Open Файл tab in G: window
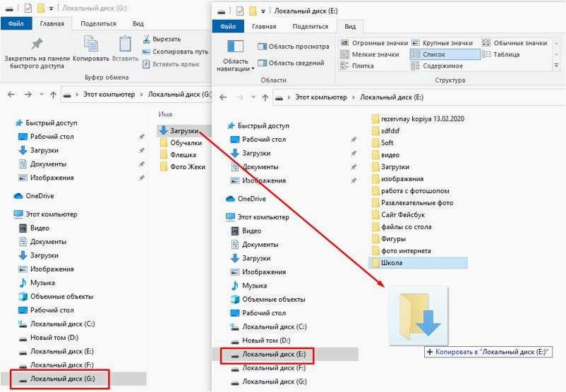 click(16, 24)
